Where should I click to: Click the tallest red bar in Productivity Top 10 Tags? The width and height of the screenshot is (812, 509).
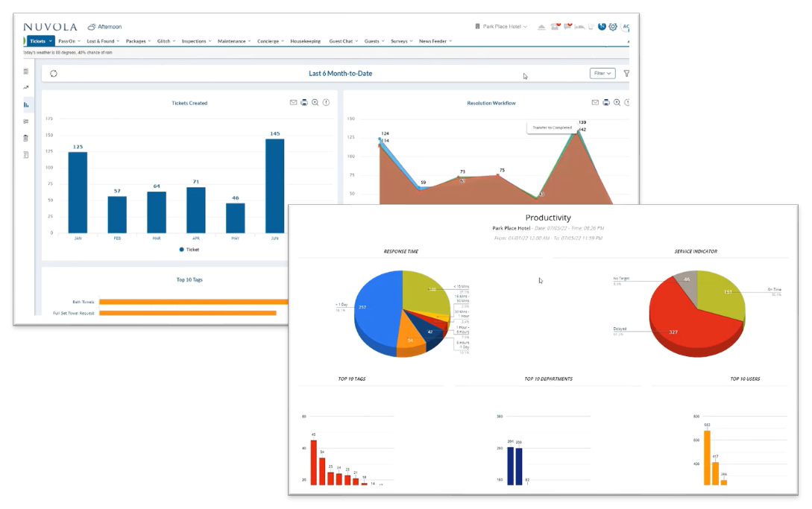pyautogui.click(x=313, y=462)
